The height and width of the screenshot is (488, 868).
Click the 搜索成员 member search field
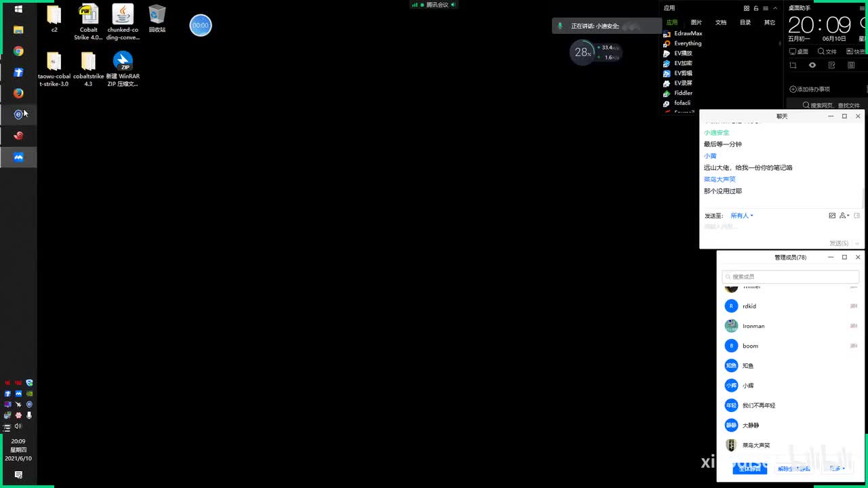791,277
